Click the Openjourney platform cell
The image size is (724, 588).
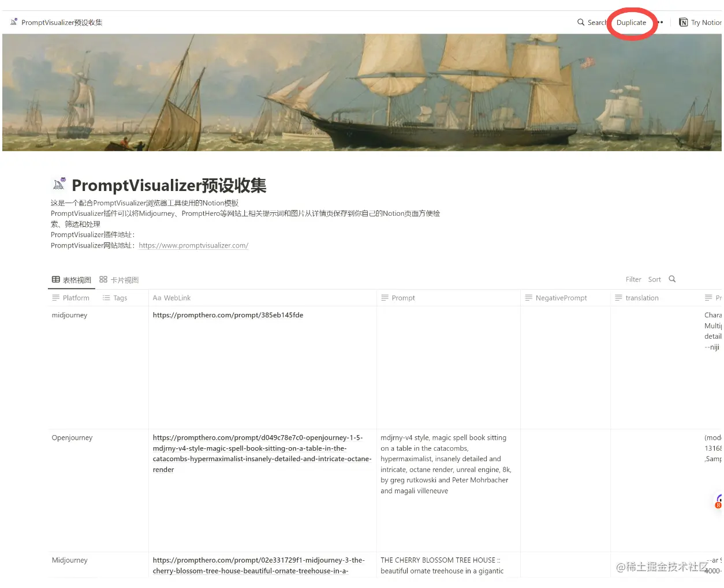pos(72,438)
